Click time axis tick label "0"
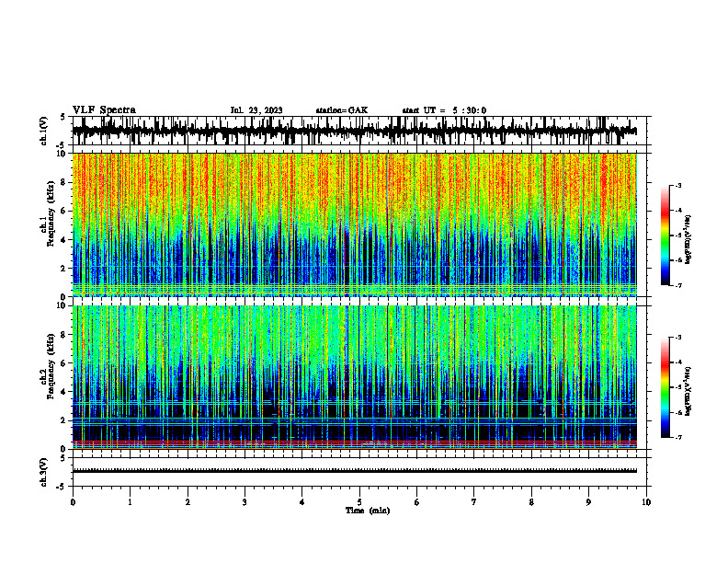This screenshot has width=728, height=563. (x=73, y=502)
